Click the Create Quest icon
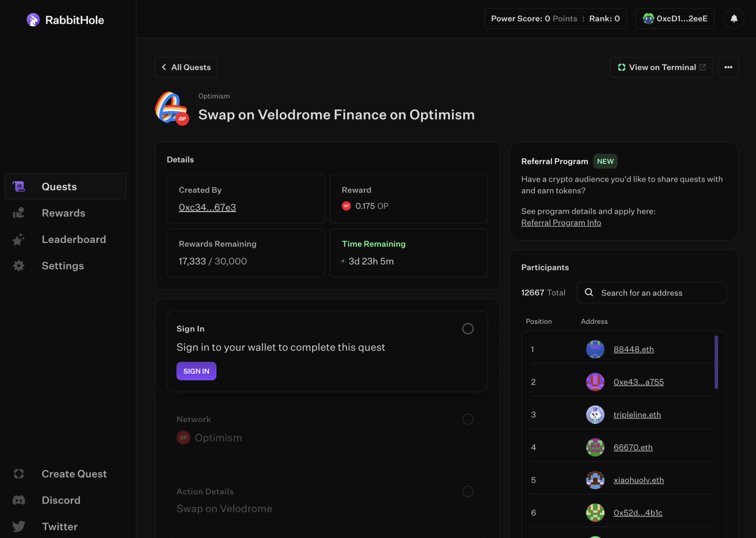This screenshot has width=756, height=538. pos(19,474)
